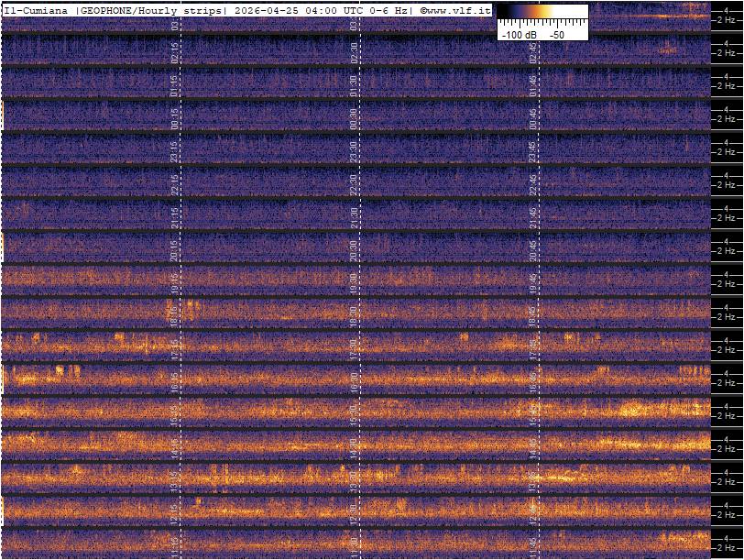Click the -100 dB scale label
The image size is (744, 560).
[518, 34]
